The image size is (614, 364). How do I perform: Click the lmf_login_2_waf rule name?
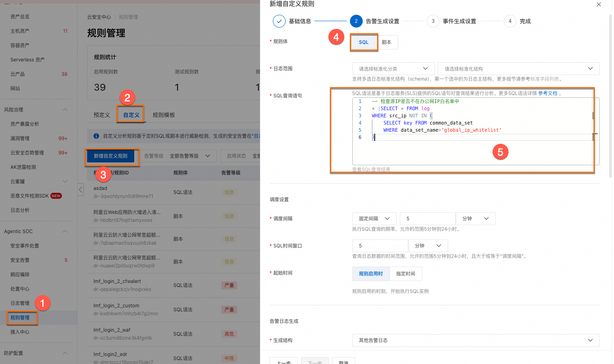pyautogui.click(x=112, y=330)
